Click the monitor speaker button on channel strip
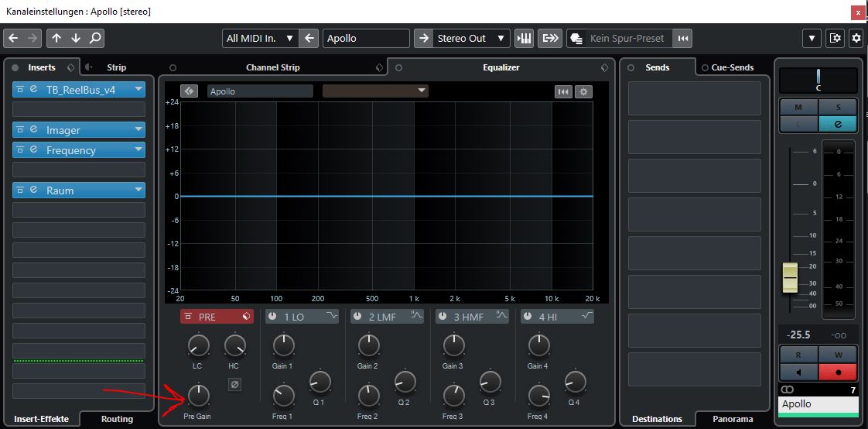This screenshot has height=429, width=868. pos(798,372)
